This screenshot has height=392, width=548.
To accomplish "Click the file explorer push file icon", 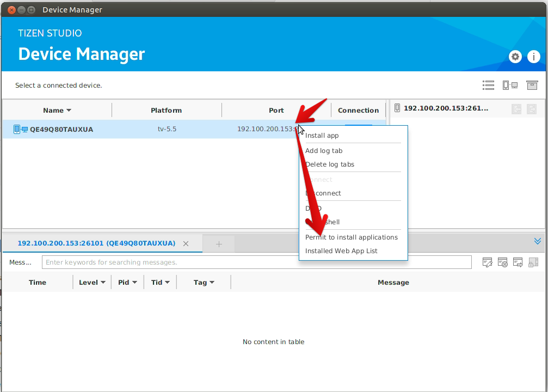I will 532,109.
